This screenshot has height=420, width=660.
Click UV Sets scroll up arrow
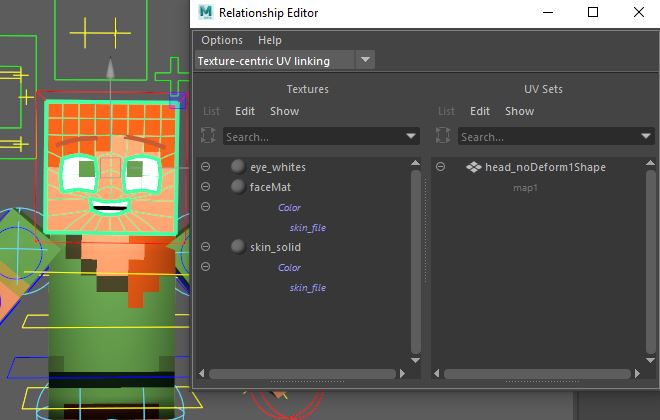[x=650, y=163]
